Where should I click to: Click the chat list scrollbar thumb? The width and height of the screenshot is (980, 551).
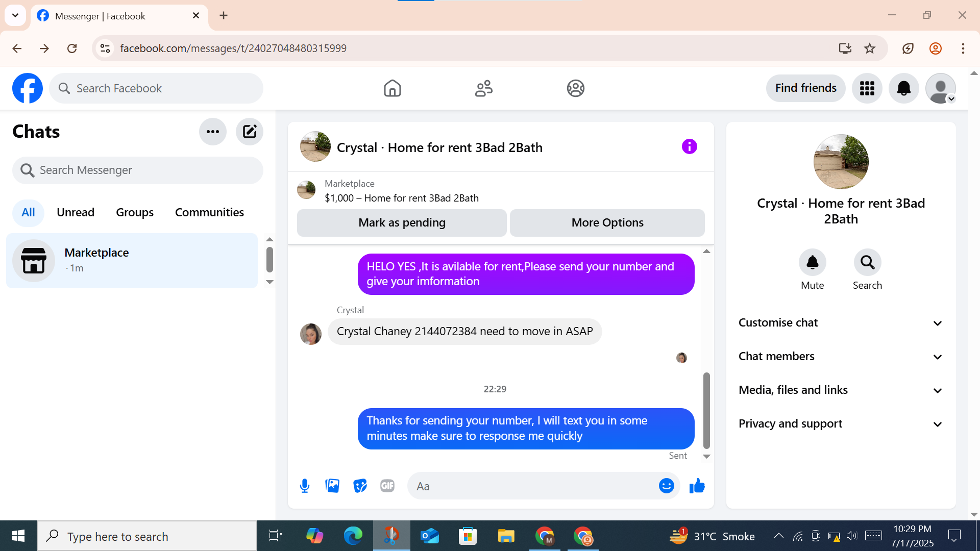click(269, 260)
